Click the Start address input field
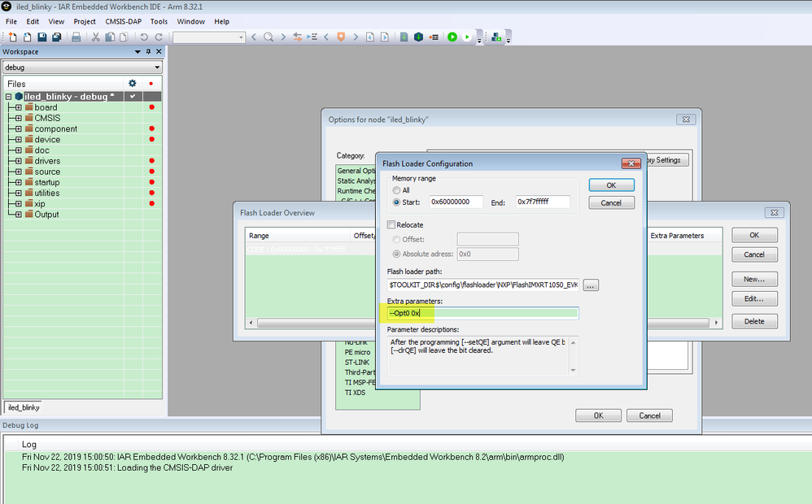812x504 pixels. point(456,202)
